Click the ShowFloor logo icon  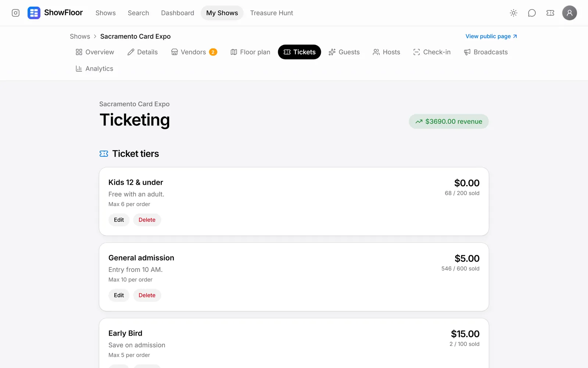34,13
